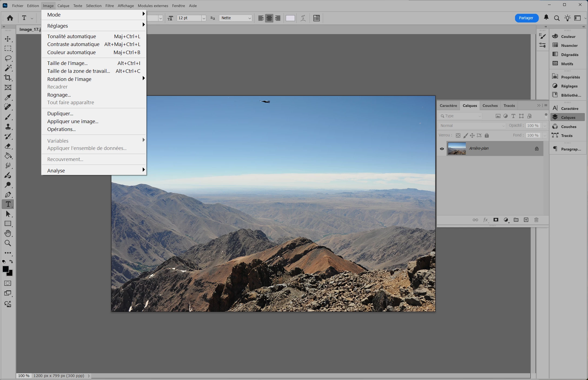
Task: Click the create new layer icon
Action: (526, 220)
